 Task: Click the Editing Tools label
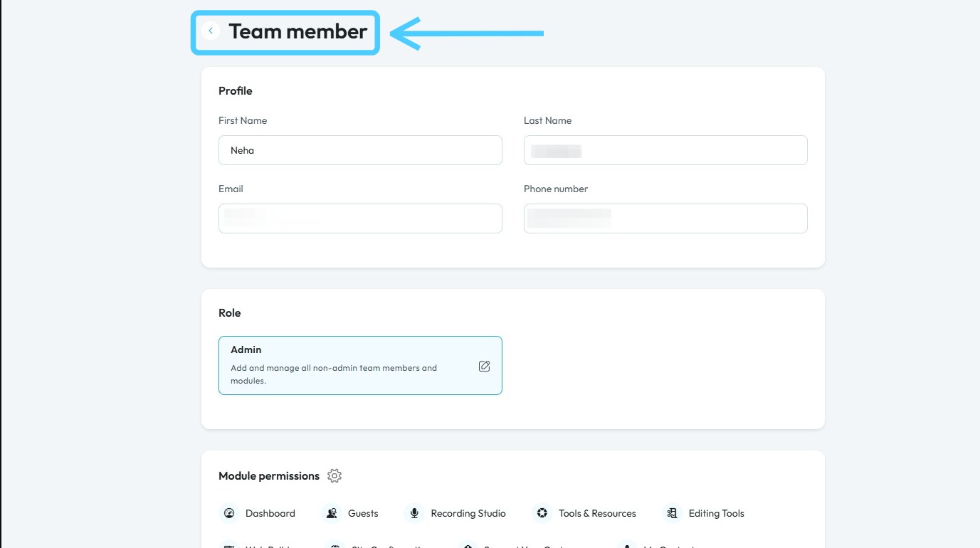[x=716, y=513]
